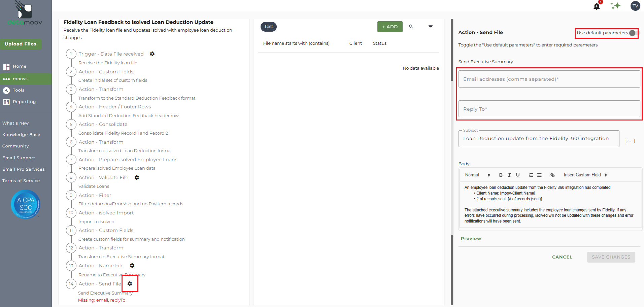Select step 10 Action - isolved Import
Viewport: 644px width, 307px height.
tap(106, 213)
